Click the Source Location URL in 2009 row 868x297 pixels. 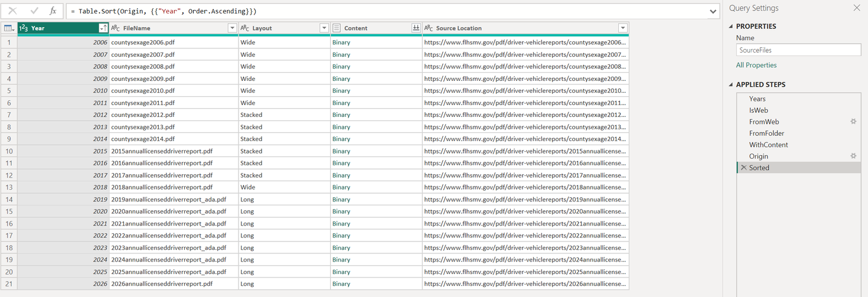pos(526,79)
